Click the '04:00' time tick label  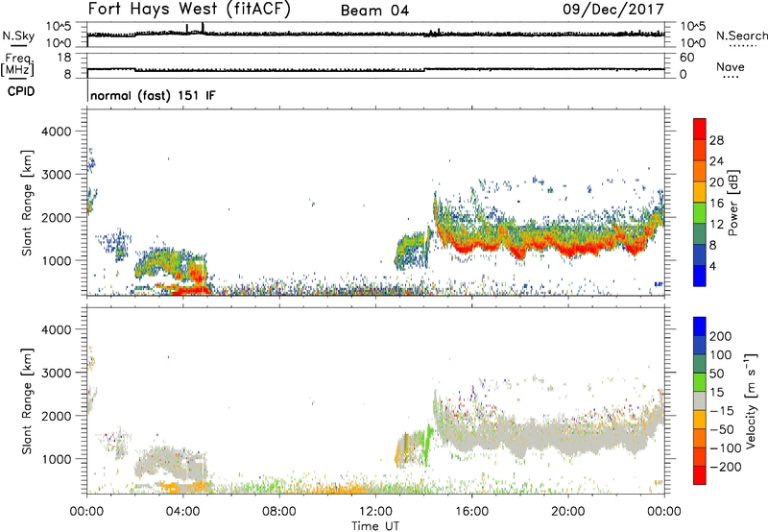click(182, 512)
